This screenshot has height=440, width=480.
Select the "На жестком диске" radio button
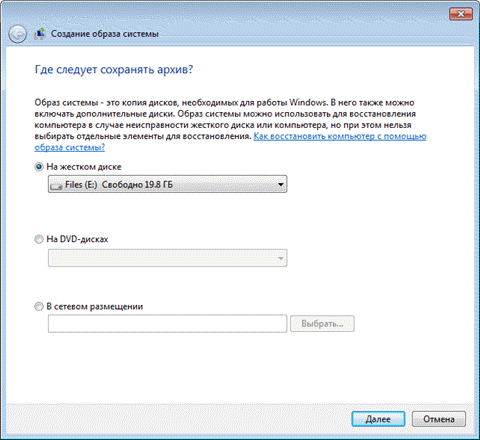[39, 167]
